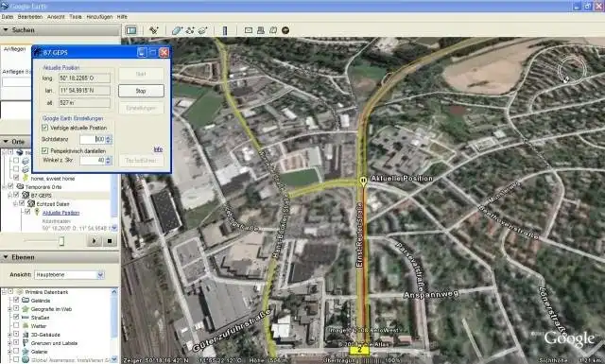
Task: Click the Aktuelle Position link in tree
Action: (x=60, y=213)
